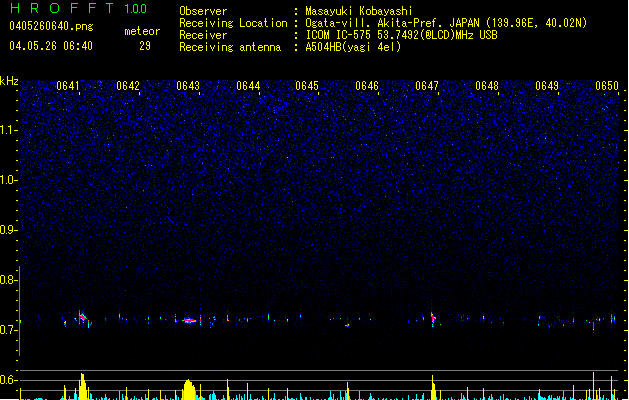This screenshot has height=400, width=629.
Task: Click the 1.0 kHz axis label
Action: pos(9,180)
